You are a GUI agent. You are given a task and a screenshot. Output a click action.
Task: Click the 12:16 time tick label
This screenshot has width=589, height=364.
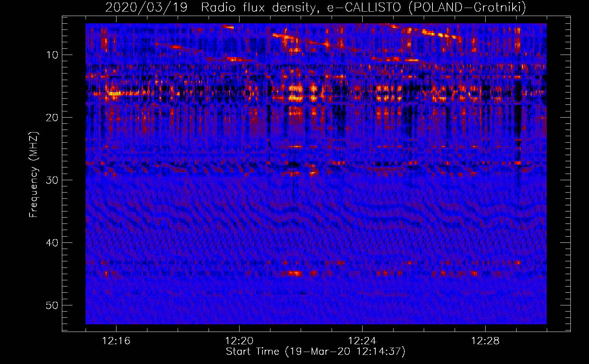pyautogui.click(x=116, y=341)
